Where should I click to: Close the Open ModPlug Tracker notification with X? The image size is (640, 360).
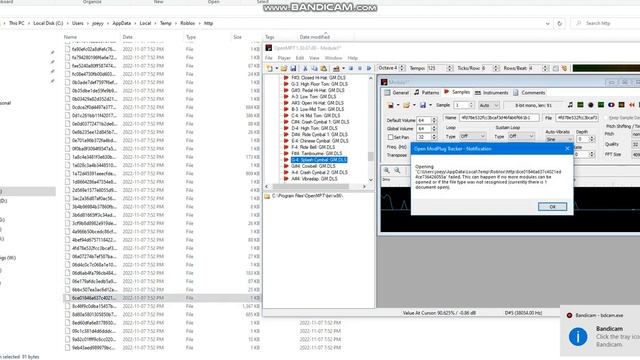pos(567,149)
